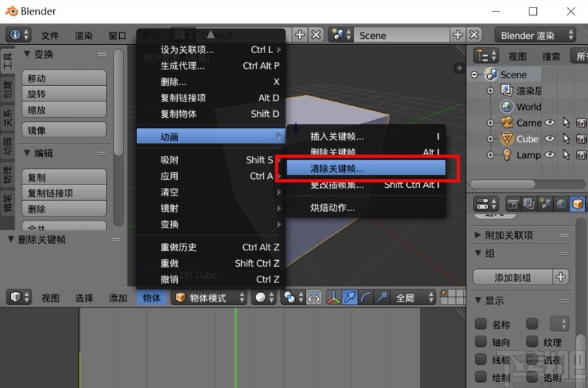Choose 烘焙动作 from animation submenu

366,208
